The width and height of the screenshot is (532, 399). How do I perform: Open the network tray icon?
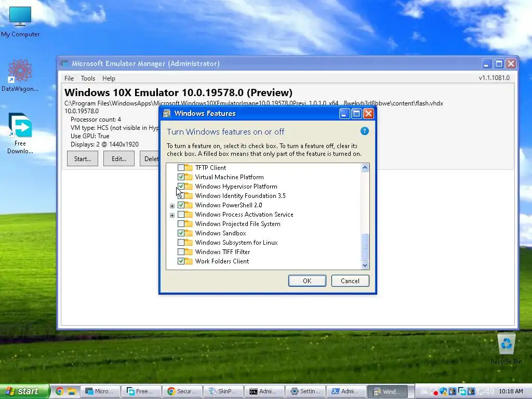pyautogui.click(x=480, y=392)
